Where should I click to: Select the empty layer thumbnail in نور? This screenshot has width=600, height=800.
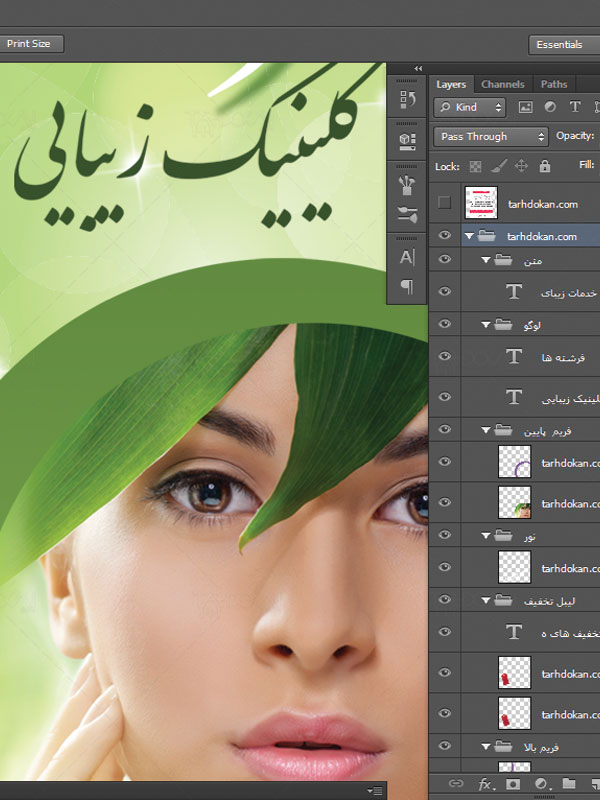(x=514, y=567)
